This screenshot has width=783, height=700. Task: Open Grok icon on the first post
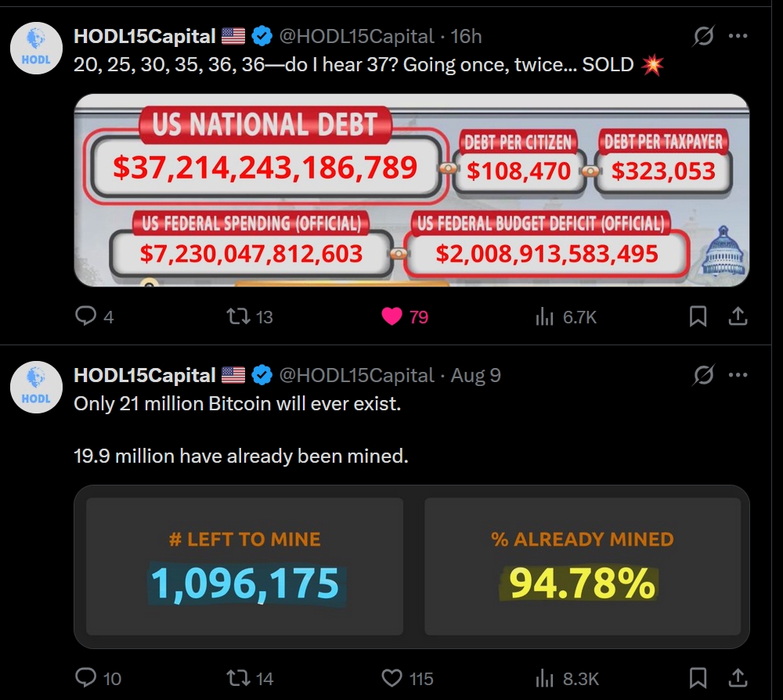(702, 36)
